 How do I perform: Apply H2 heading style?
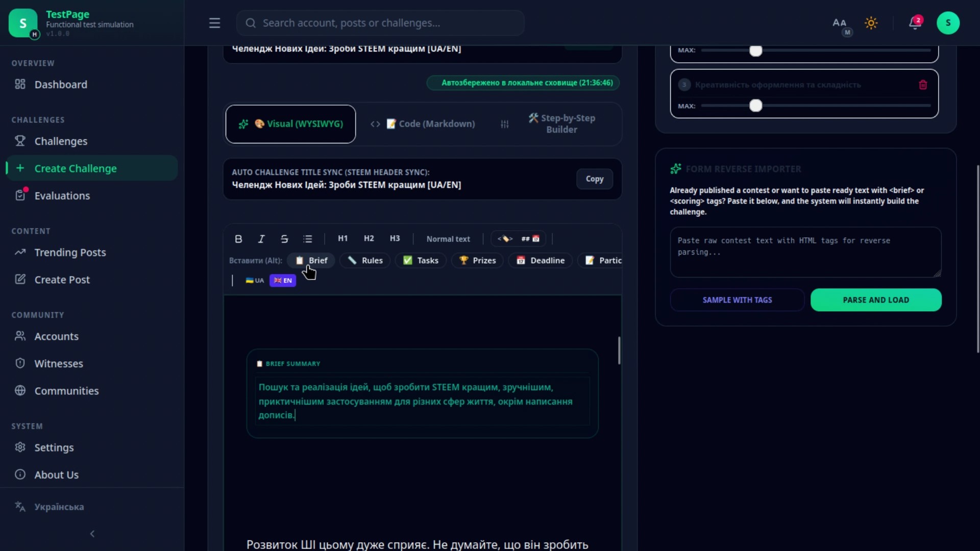point(369,238)
